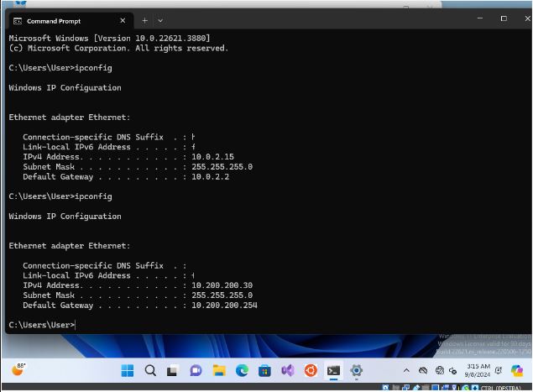533x392 pixels.
Task: Show hidden system tray icons
Action: coord(407,370)
